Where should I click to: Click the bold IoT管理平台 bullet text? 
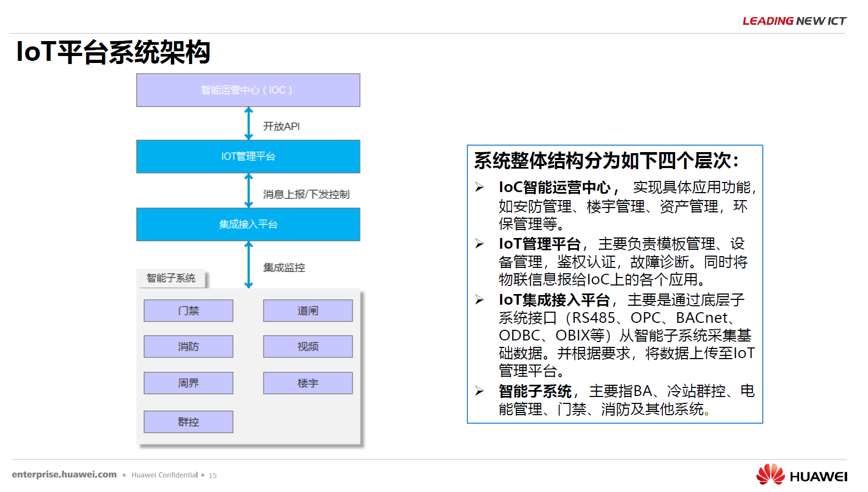[x=539, y=244]
